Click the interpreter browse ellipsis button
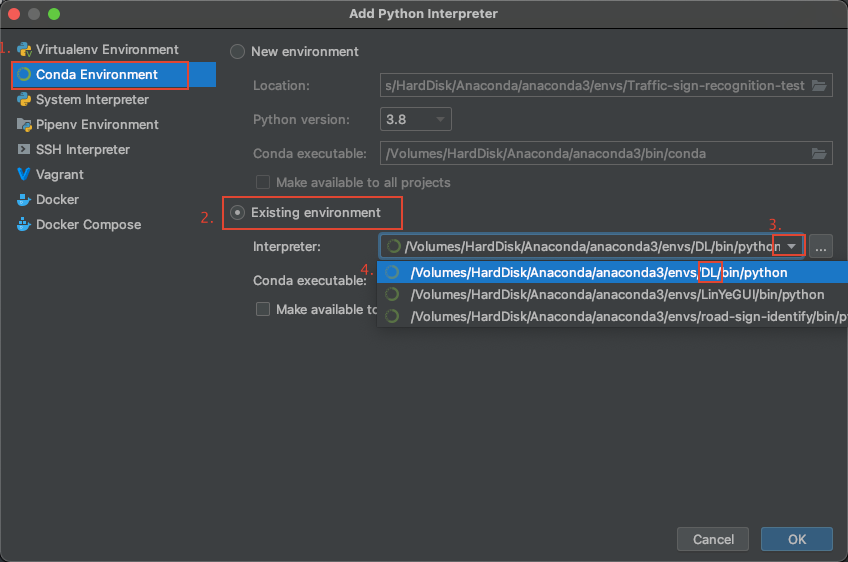The width and height of the screenshot is (848, 562). pos(820,246)
